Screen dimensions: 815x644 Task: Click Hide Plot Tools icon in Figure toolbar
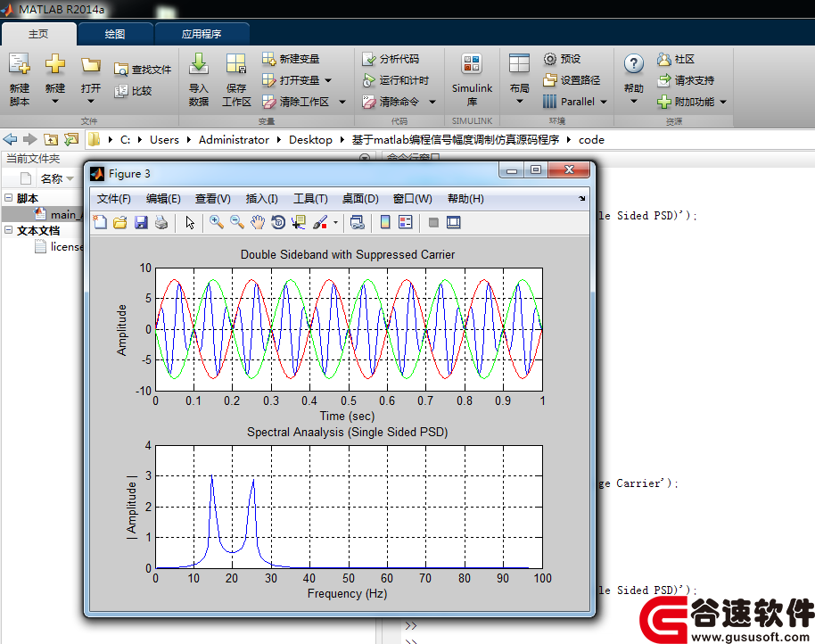pos(433,222)
